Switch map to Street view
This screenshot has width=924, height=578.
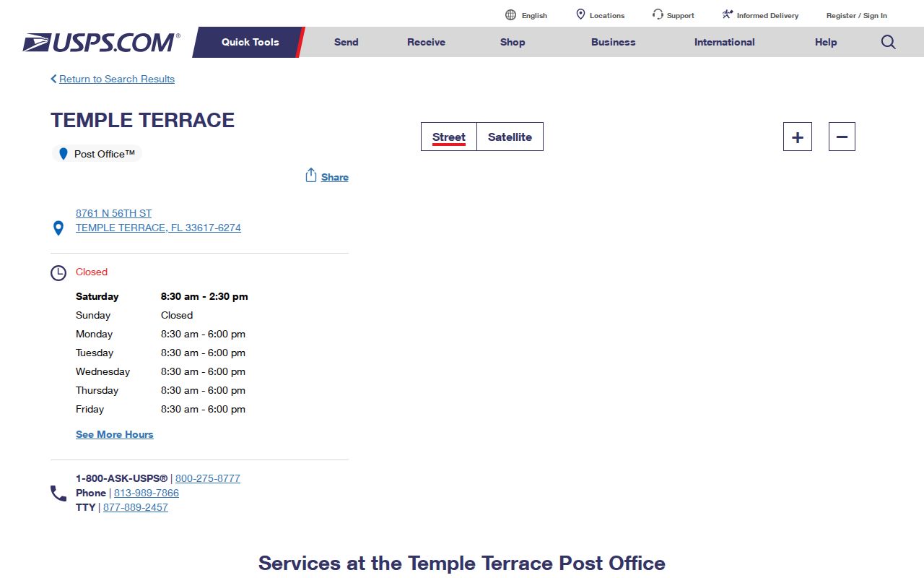click(x=449, y=137)
